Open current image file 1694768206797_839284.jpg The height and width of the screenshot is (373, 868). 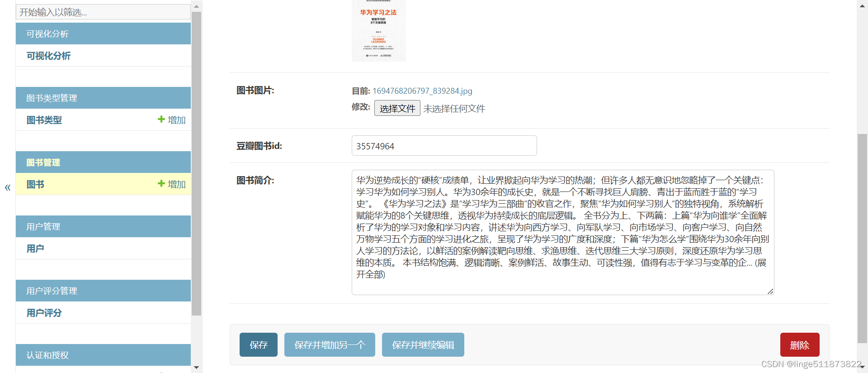coord(422,91)
